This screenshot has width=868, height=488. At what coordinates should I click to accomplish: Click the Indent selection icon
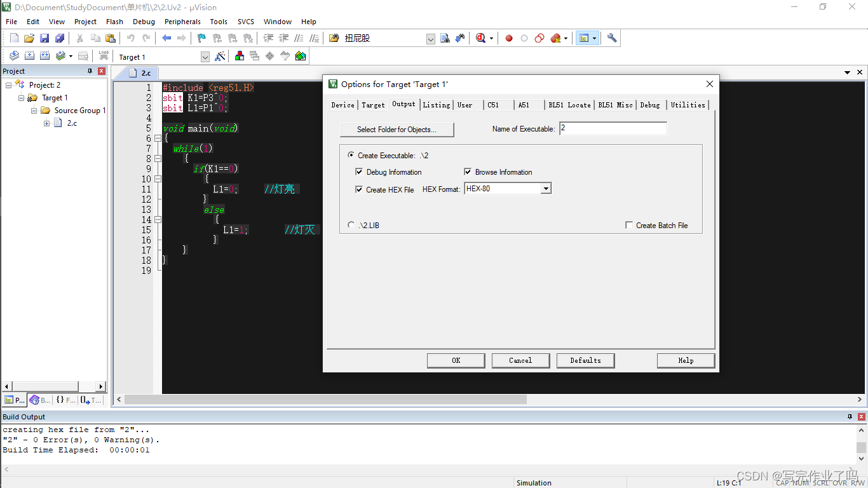(268, 38)
